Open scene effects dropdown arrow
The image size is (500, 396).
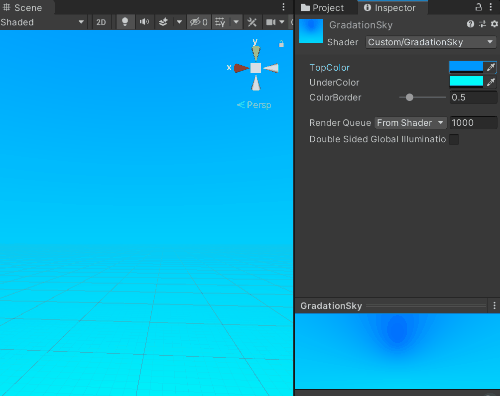(179, 22)
